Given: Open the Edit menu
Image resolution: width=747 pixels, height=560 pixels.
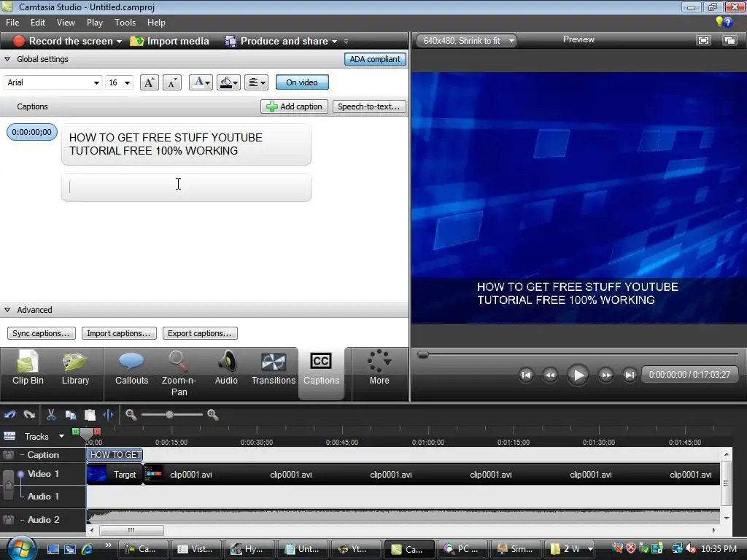Looking at the screenshot, I should point(38,23).
